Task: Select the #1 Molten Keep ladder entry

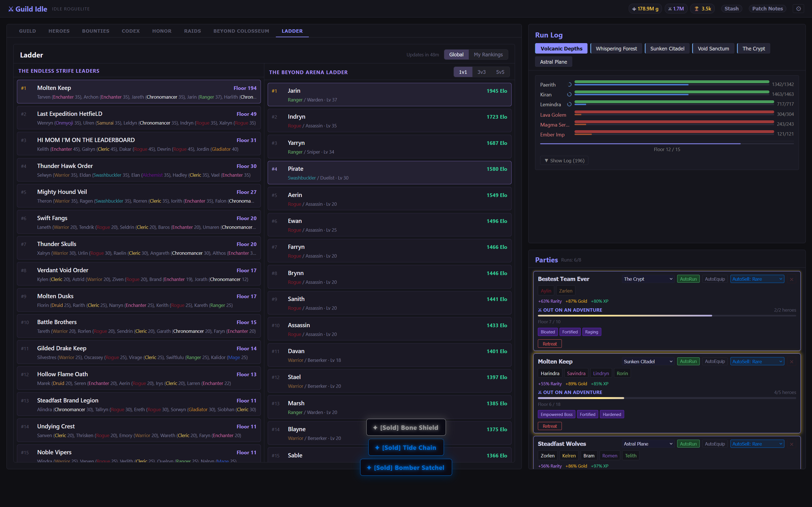Action: (138, 92)
